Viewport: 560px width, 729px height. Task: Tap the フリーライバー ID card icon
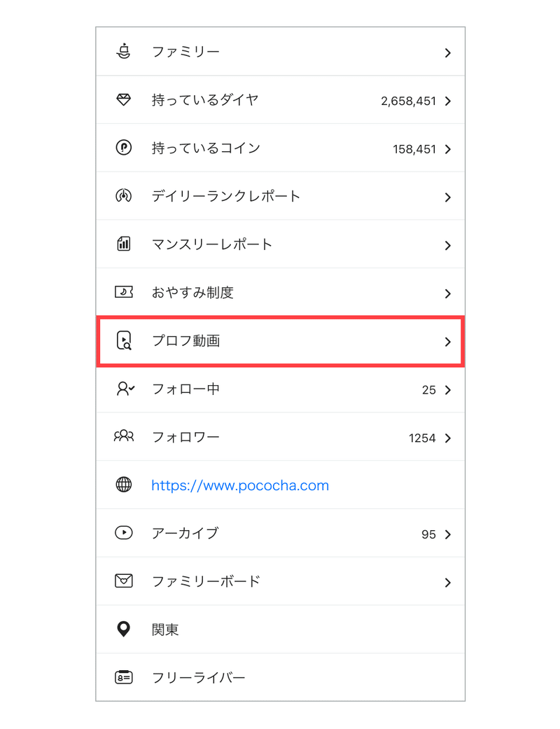point(124,677)
